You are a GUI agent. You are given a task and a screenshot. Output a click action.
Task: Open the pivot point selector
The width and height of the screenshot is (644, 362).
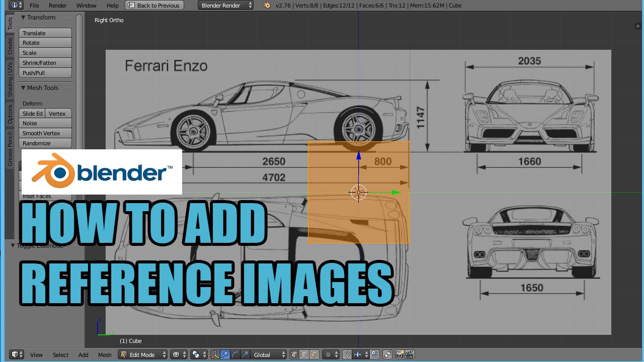coord(199,354)
